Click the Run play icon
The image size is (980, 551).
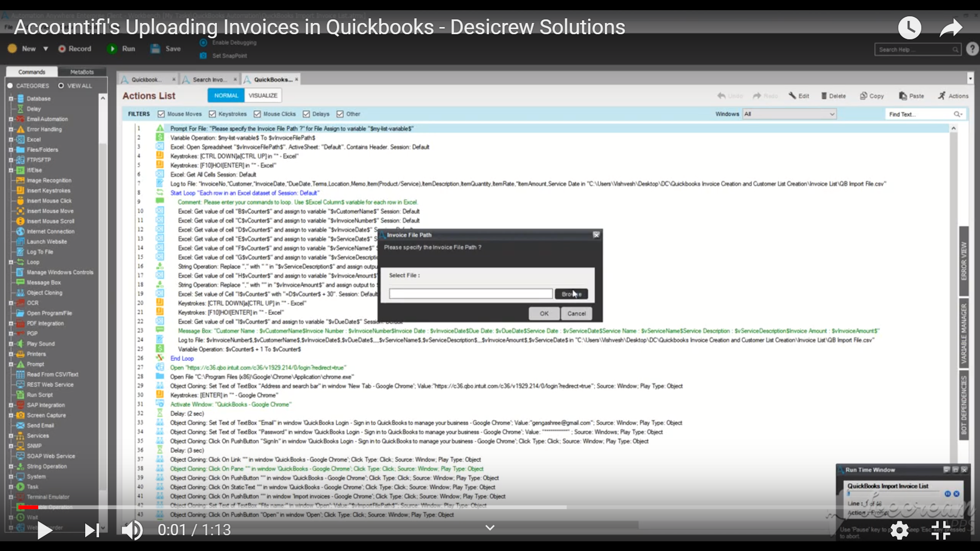pyautogui.click(x=112, y=49)
